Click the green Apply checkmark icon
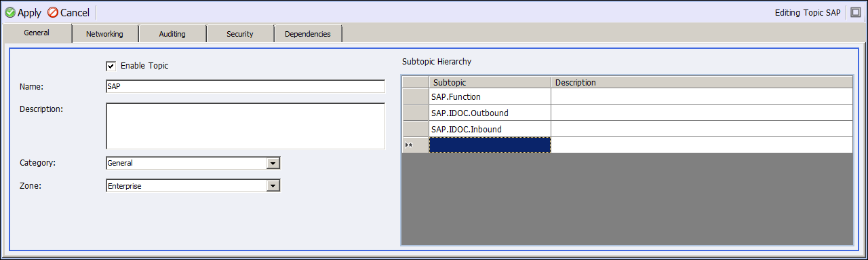 tap(10, 12)
